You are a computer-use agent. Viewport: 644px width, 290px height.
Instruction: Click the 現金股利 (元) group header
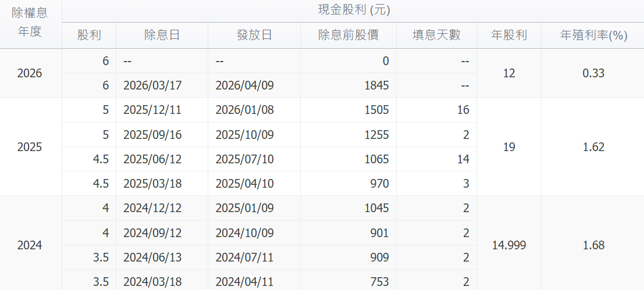(x=354, y=10)
